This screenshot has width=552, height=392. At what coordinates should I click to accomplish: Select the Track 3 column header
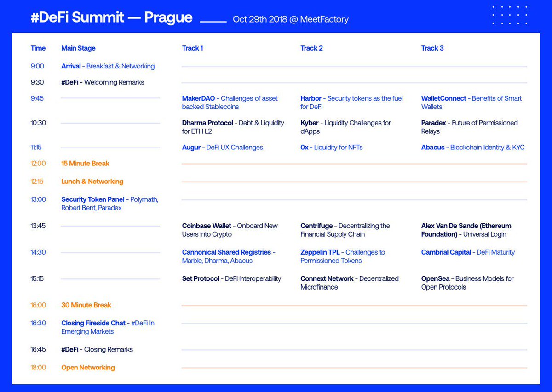click(x=432, y=48)
